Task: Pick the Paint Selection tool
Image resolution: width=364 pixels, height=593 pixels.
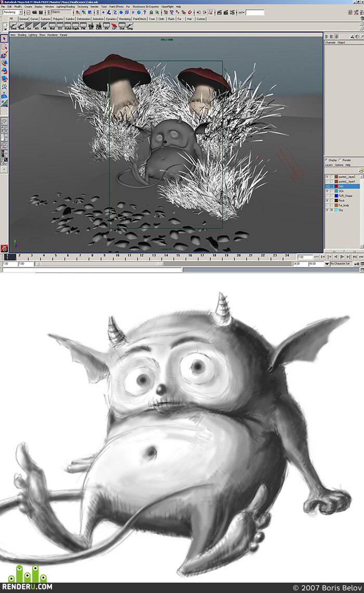Action: point(4,55)
